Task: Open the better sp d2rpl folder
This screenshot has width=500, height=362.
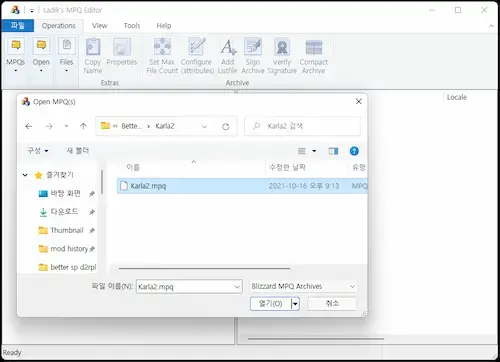Action: click(73, 267)
